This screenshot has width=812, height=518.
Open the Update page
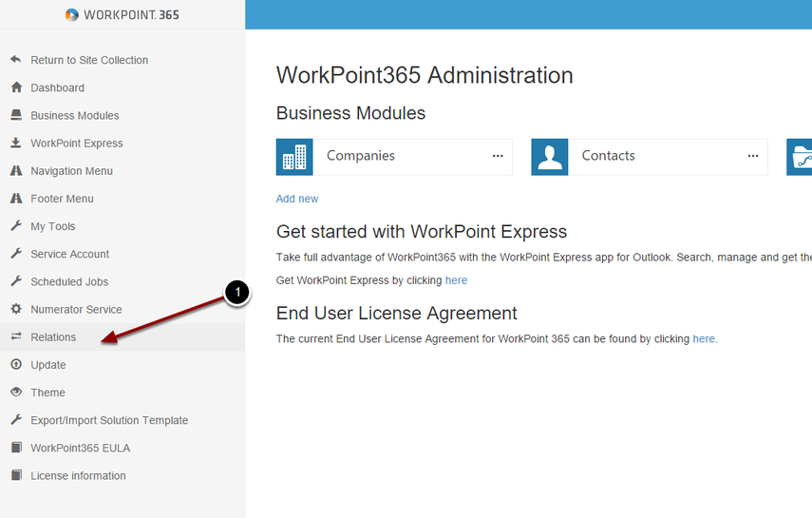(x=48, y=365)
